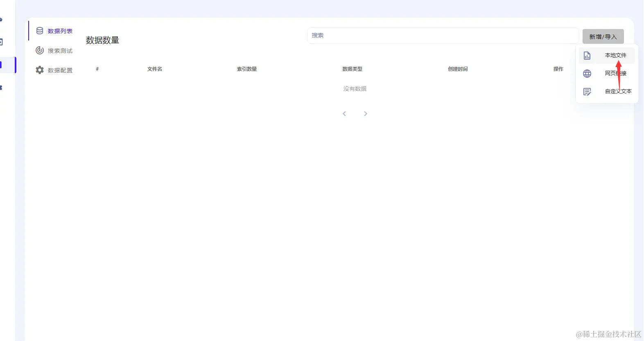Image resolution: width=644 pixels, height=341 pixels.
Task: Click the globe icon for 网页链接
Action: [x=587, y=74]
